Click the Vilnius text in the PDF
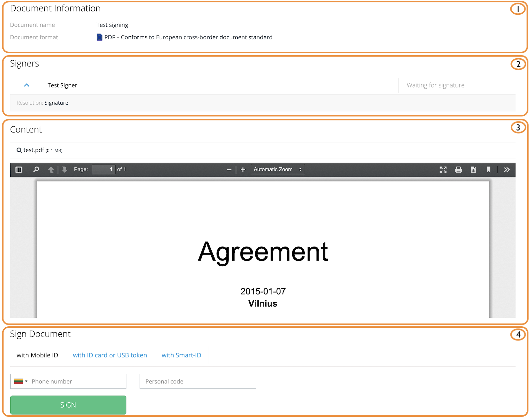Screen dimensions: 532x418 click(x=263, y=304)
